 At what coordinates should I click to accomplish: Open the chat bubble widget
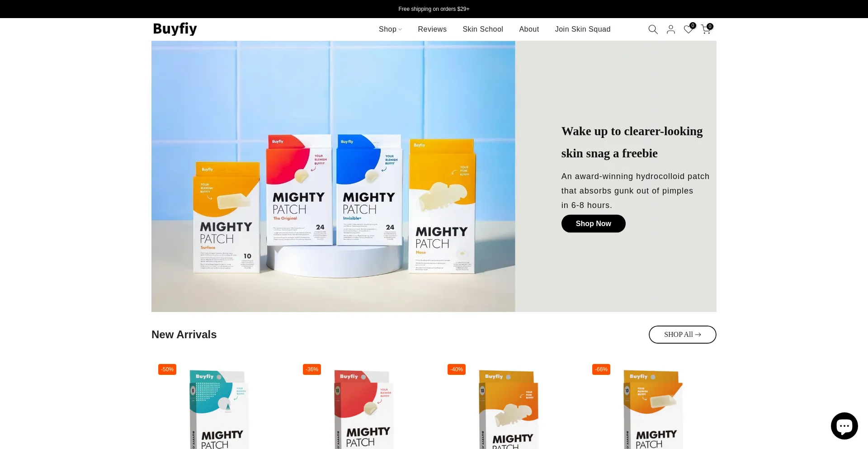(x=844, y=426)
